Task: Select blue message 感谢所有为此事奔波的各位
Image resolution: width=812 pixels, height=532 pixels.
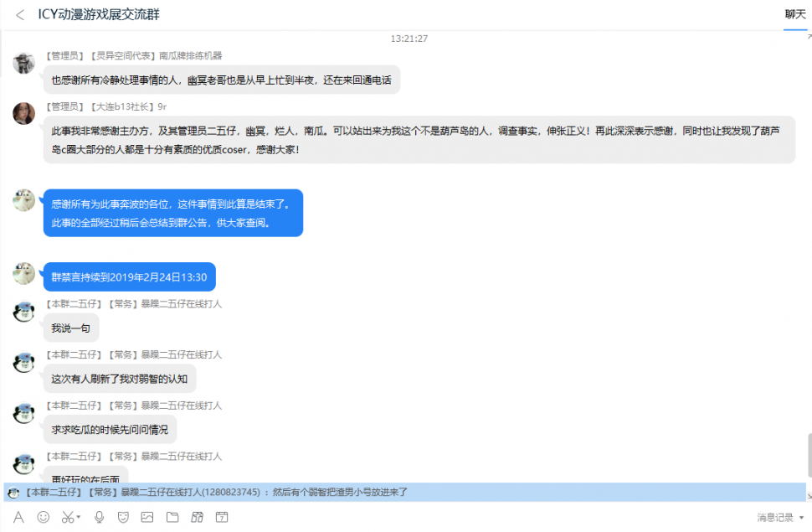Action: (173, 213)
